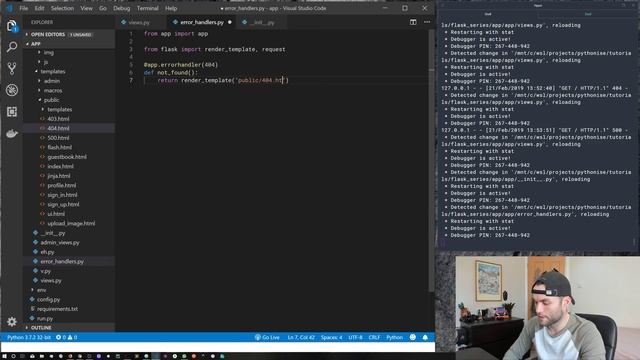Open the Terminal menu

coord(147,8)
